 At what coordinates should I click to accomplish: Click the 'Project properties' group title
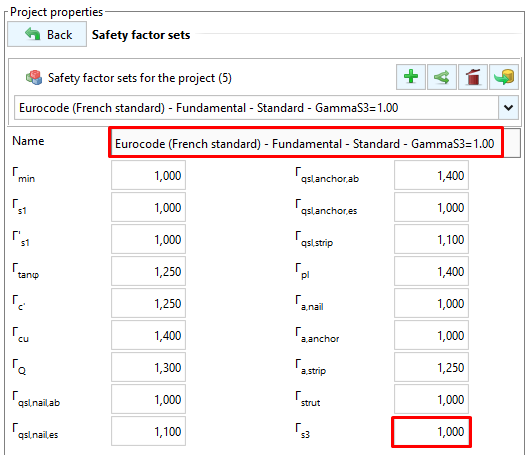tap(56, 12)
